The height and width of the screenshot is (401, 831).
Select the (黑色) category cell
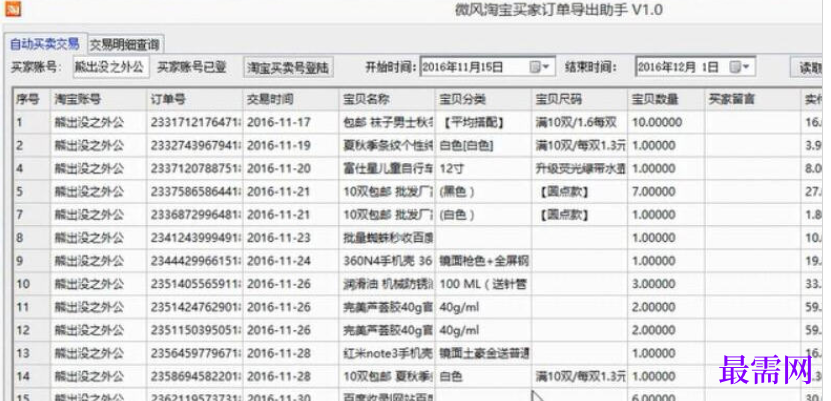483,192
